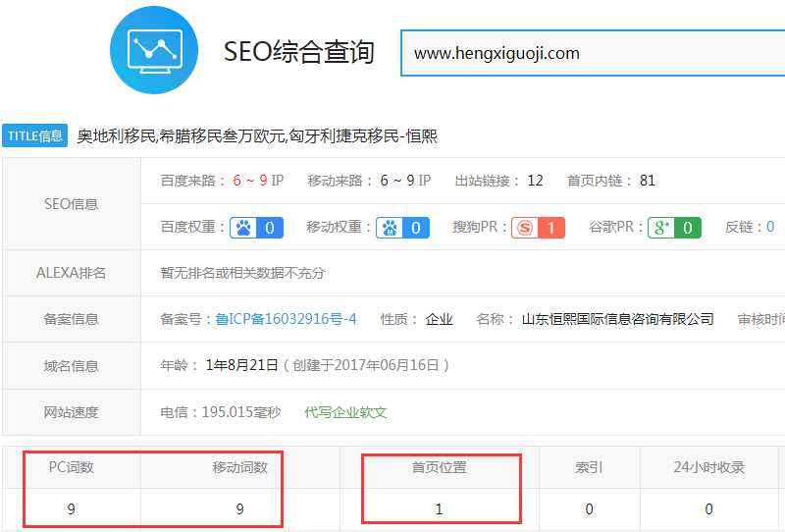Image resolution: width=785 pixels, height=532 pixels.
Task: Click the company name 山东恒熙国际信息咨询有限公司
Action: click(x=617, y=319)
